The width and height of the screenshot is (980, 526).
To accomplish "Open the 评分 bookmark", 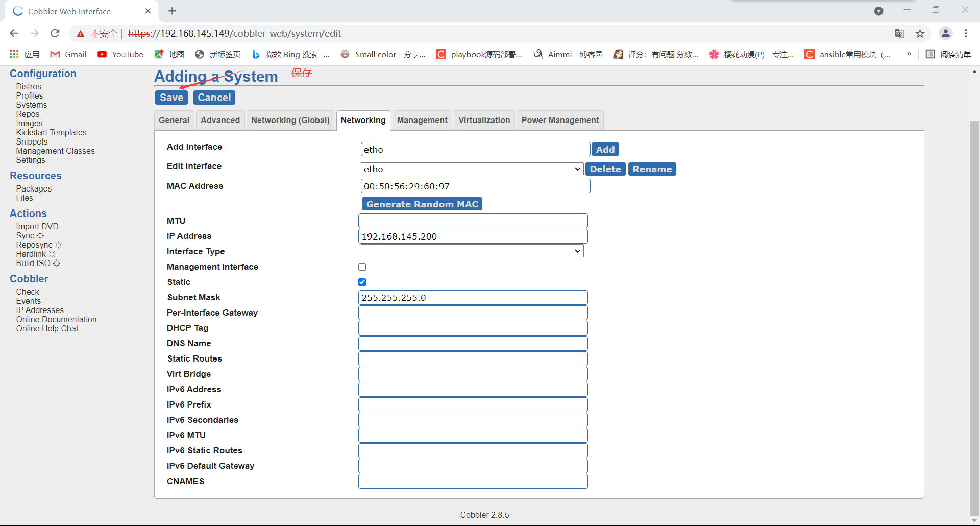I will click(x=656, y=54).
